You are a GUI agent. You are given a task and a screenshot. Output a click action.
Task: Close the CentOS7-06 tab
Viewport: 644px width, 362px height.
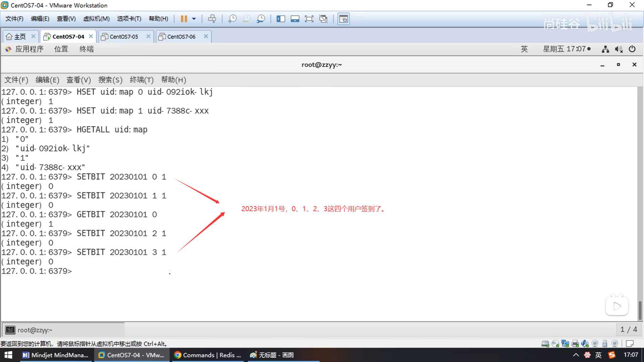(x=206, y=36)
